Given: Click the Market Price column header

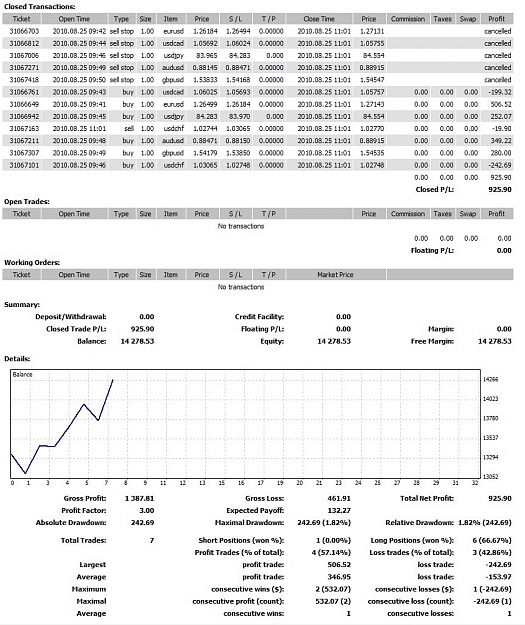Looking at the screenshot, I should 335,275.
